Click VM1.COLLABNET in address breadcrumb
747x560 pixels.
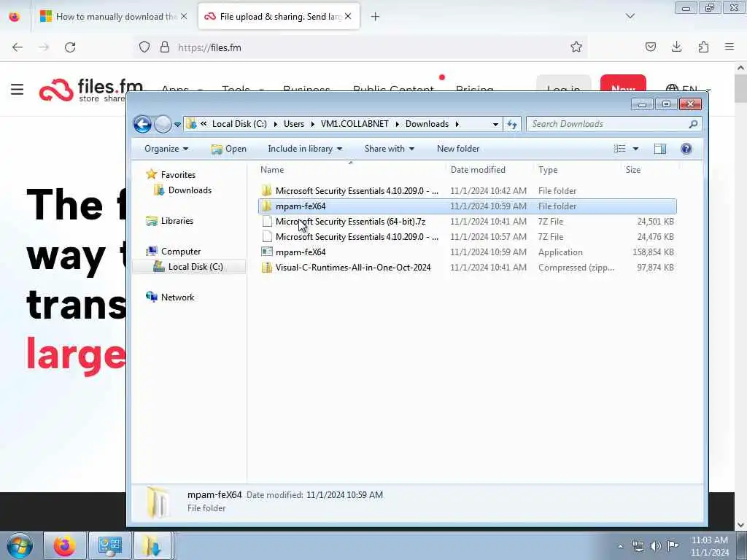pyautogui.click(x=355, y=124)
